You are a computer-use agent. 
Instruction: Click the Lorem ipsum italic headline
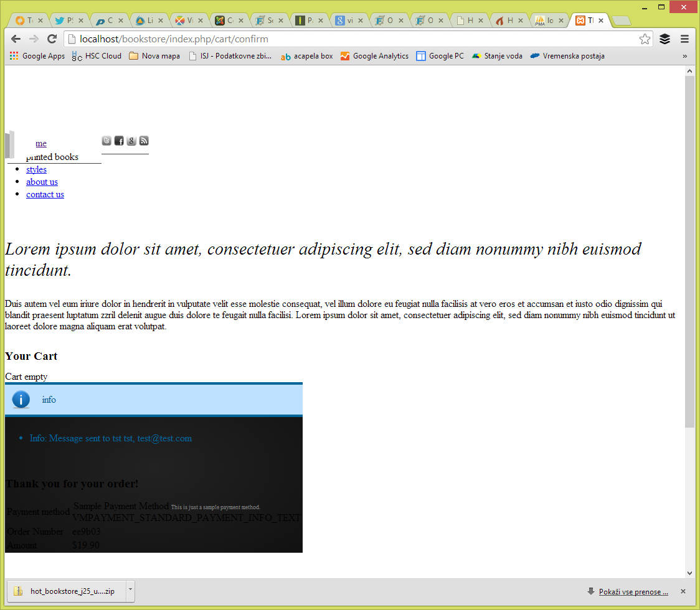coord(323,260)
